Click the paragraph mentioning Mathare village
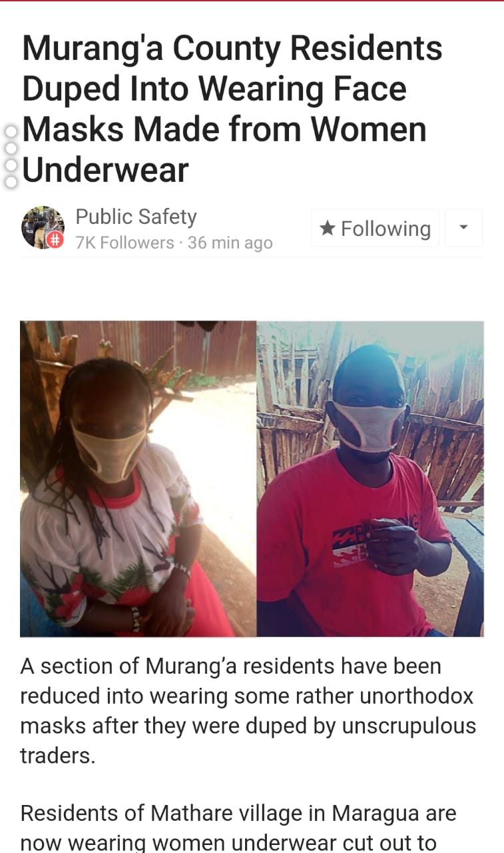 pyautogui.click(x=238, y=828)
